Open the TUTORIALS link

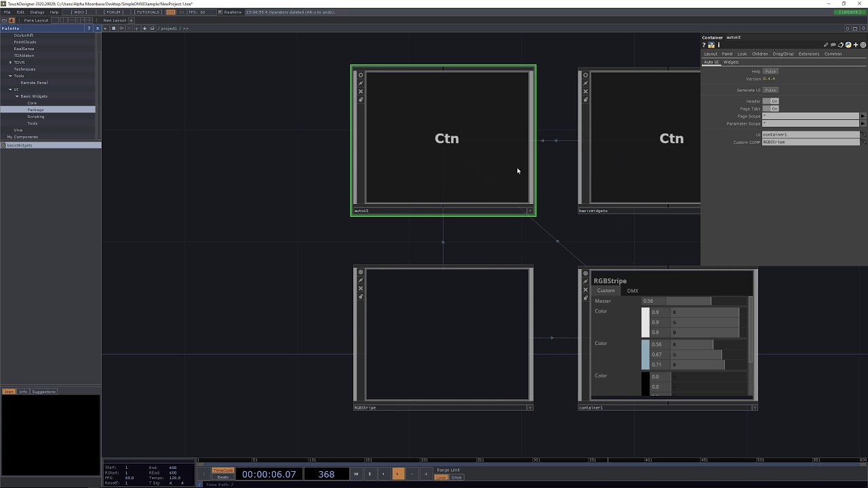coord(148,12)
